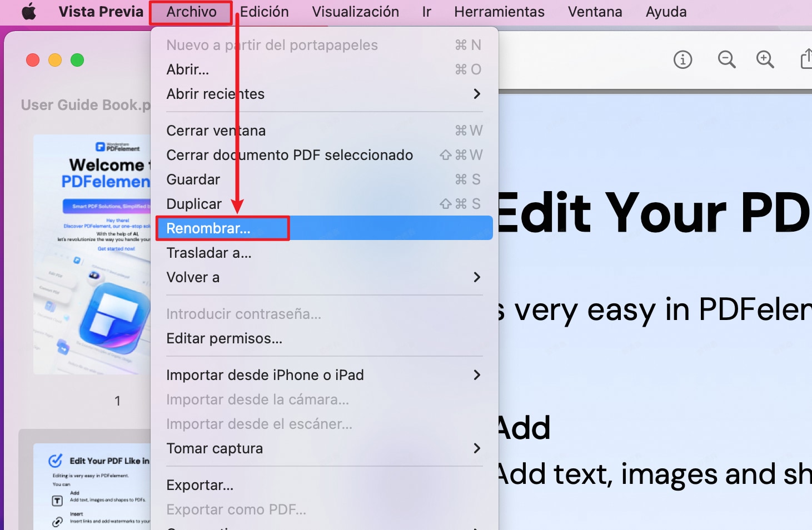Open the Archivo menu
The width and height of the screenshot is (812, 530).
[x=191, y=12]
